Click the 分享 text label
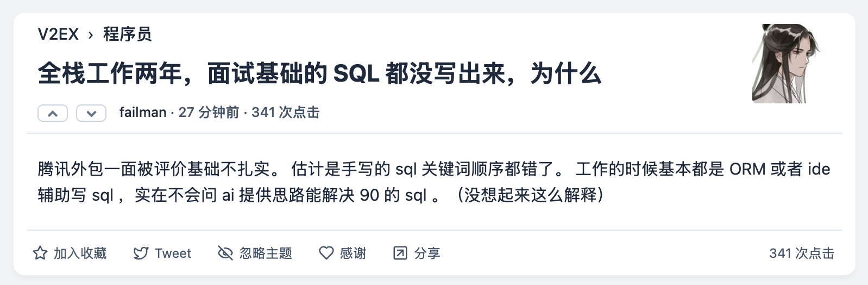This screenshot has width=868, height=285. [427, 253]
